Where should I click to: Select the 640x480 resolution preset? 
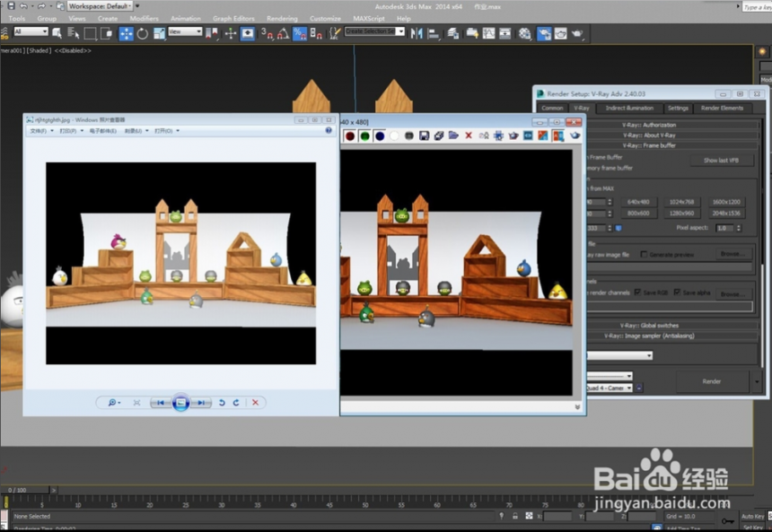click(638, 202)
